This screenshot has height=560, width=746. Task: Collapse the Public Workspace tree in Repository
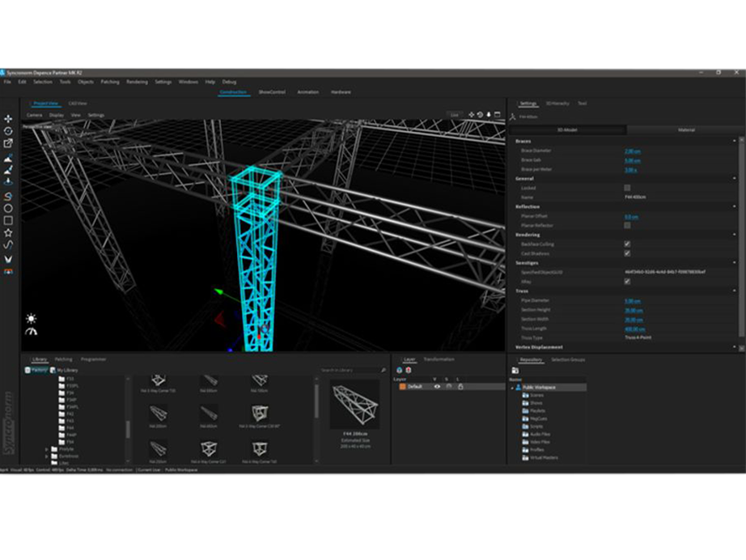[x=512, y=388]
